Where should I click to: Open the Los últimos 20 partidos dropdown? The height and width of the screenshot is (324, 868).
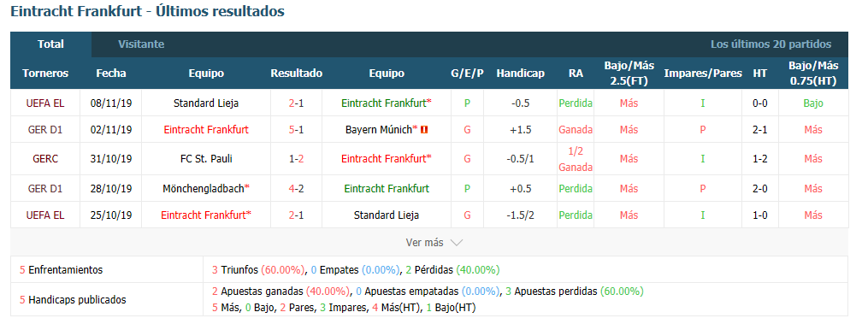(771, 44)
